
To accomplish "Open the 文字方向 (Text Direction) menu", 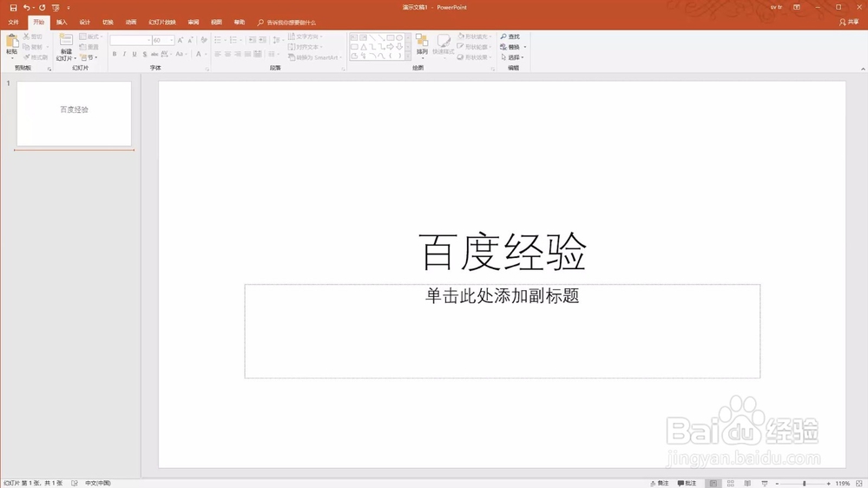I will (x=305, y=36).
